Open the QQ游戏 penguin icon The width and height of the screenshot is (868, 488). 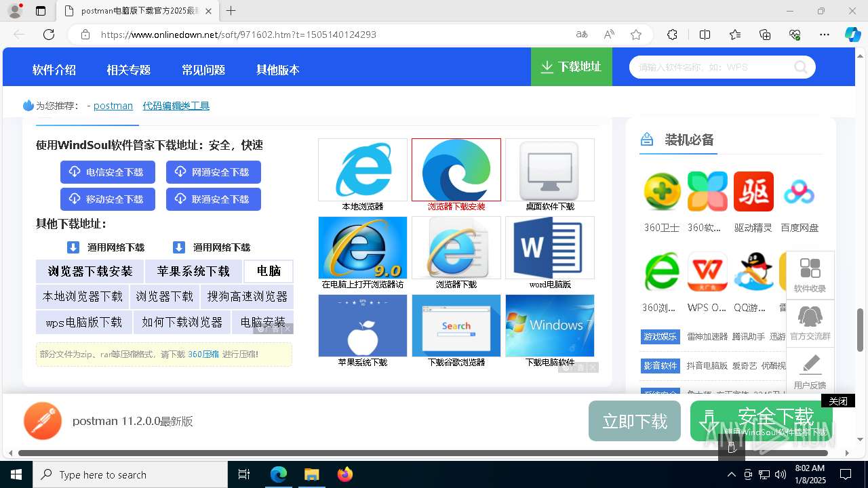[x=753, y=272]
